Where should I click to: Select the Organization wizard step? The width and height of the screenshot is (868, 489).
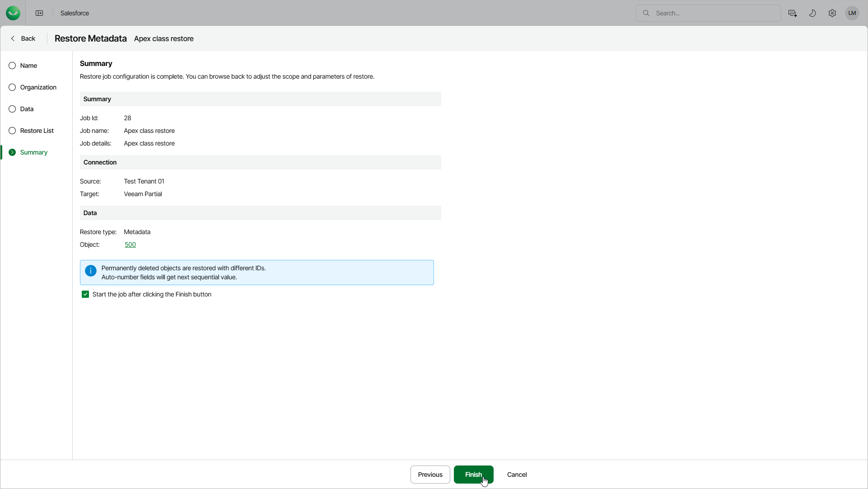pos(38,87)
